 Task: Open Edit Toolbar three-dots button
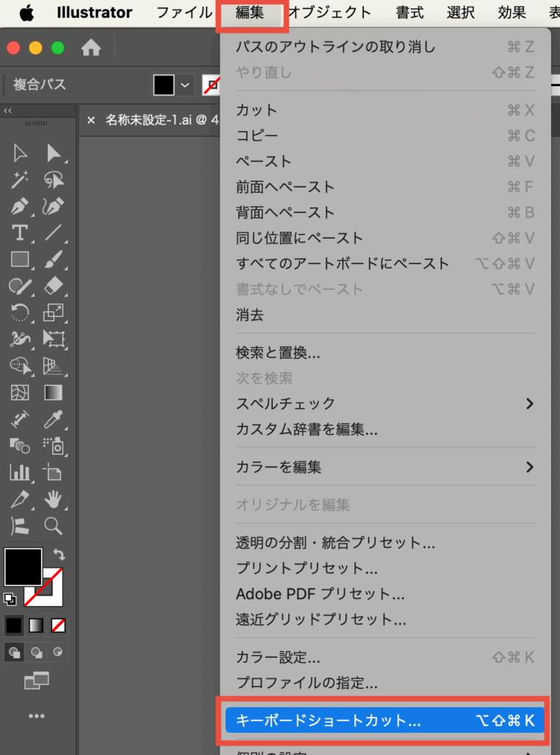tap(37, 716)
